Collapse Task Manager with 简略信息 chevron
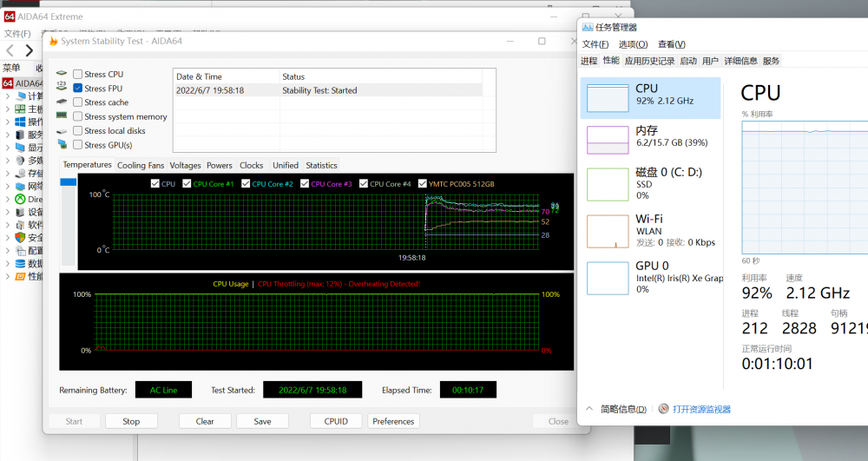 [x=589, y=408]
